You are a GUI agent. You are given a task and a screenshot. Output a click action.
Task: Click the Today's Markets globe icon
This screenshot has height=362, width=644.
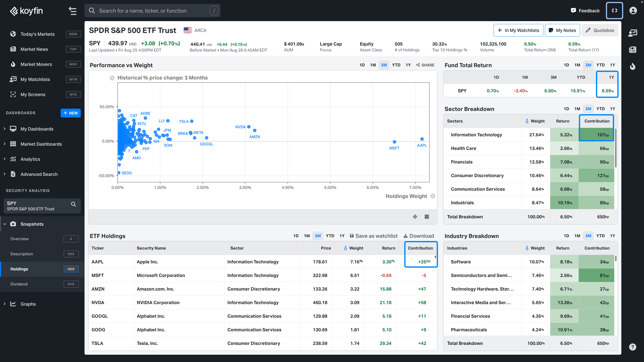(x=13, y=34)
